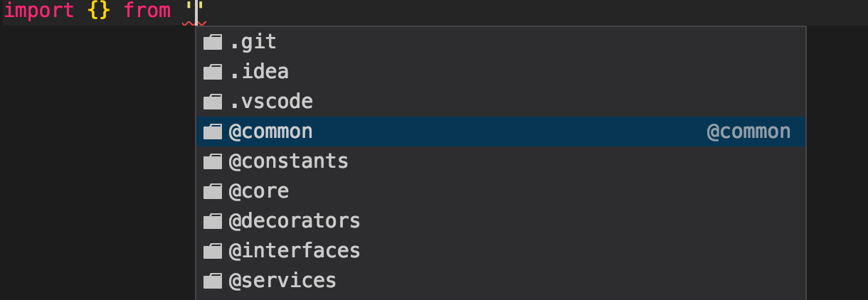Select the @interfaces completion

501,252
